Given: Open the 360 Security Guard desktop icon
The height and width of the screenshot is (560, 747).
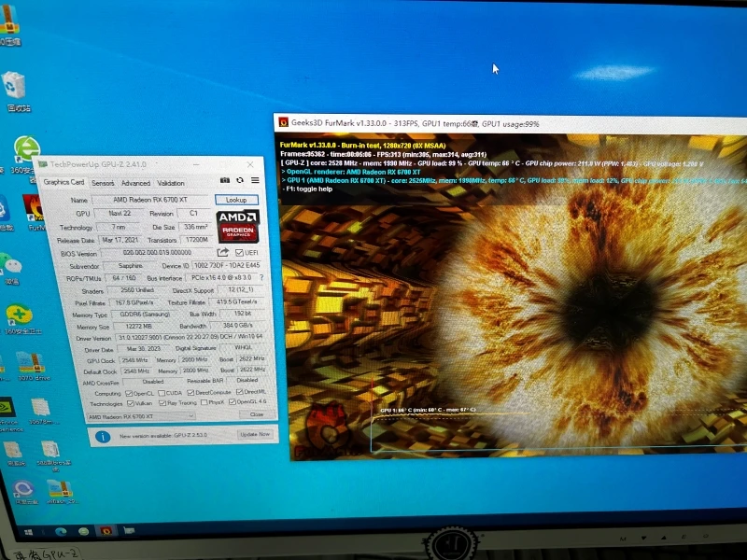Looking at the screenshot, I should [19, 315].
